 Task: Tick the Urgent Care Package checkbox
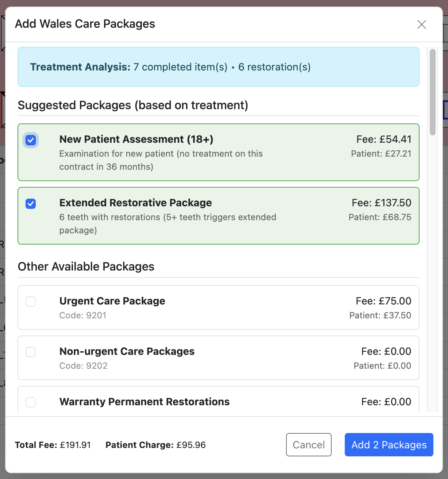click(x=31, y=302)
